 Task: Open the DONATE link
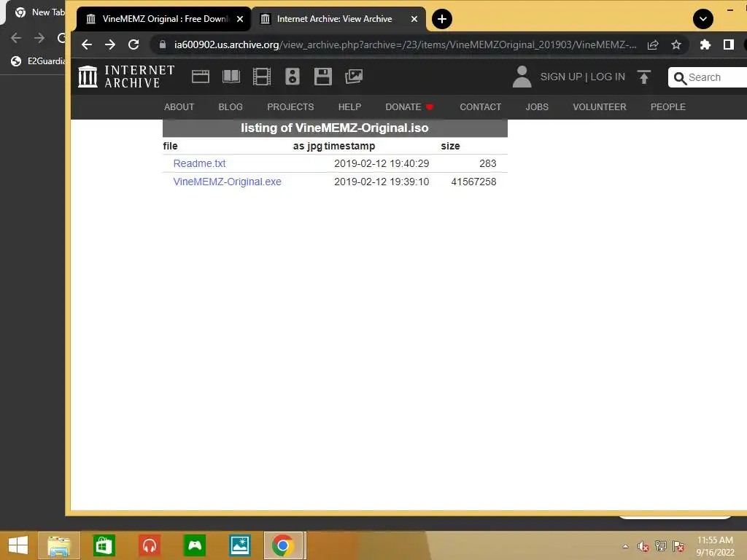[409, 107]
